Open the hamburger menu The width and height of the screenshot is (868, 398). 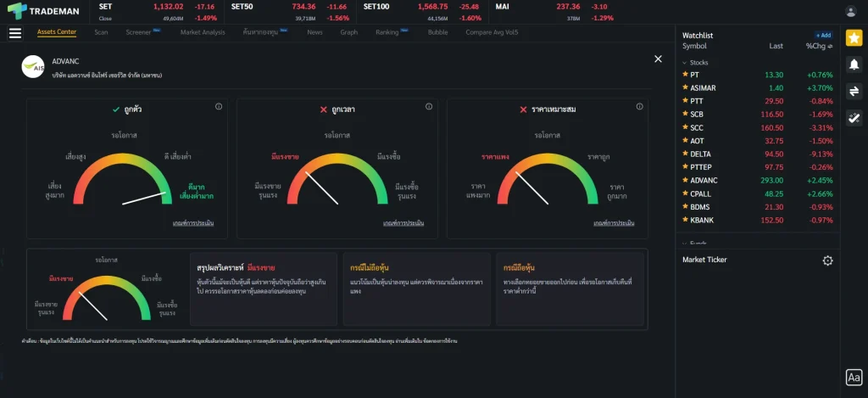(14, 33)
